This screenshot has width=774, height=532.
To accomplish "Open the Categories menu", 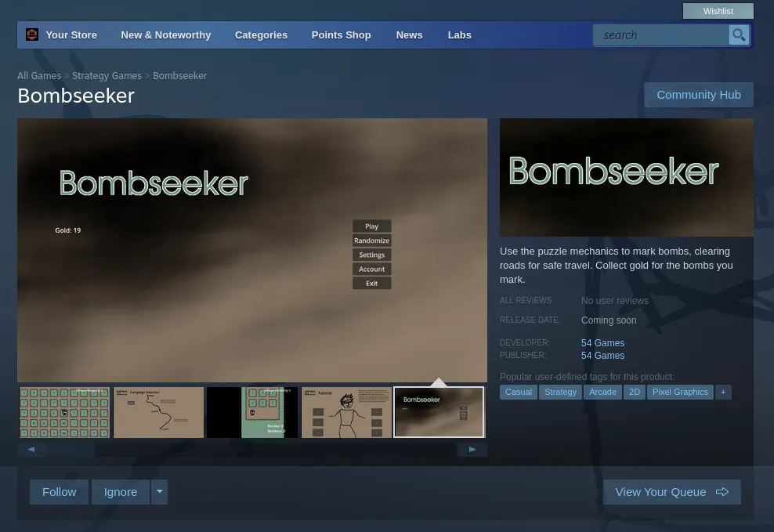I will click(x=261, y=35).
